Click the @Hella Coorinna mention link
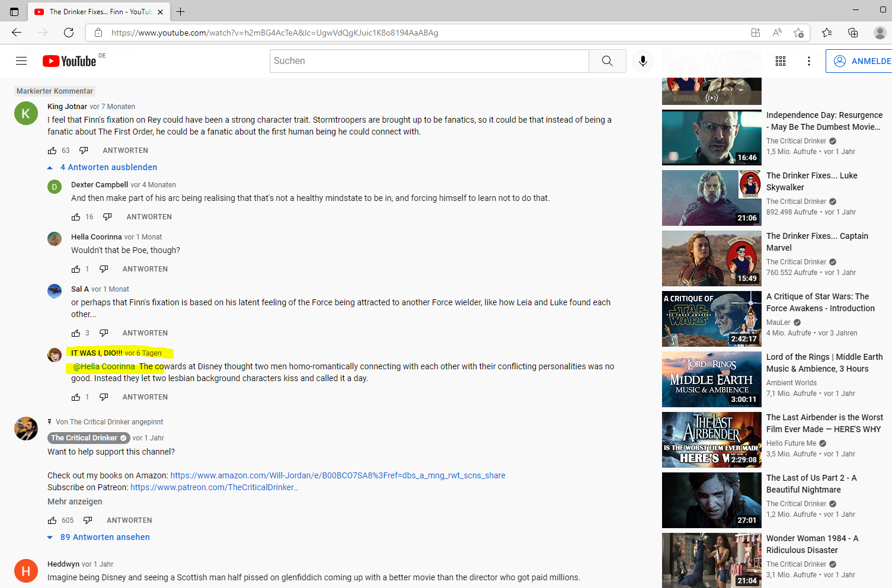This screenshot has height=588, width=892. (104, 366)
